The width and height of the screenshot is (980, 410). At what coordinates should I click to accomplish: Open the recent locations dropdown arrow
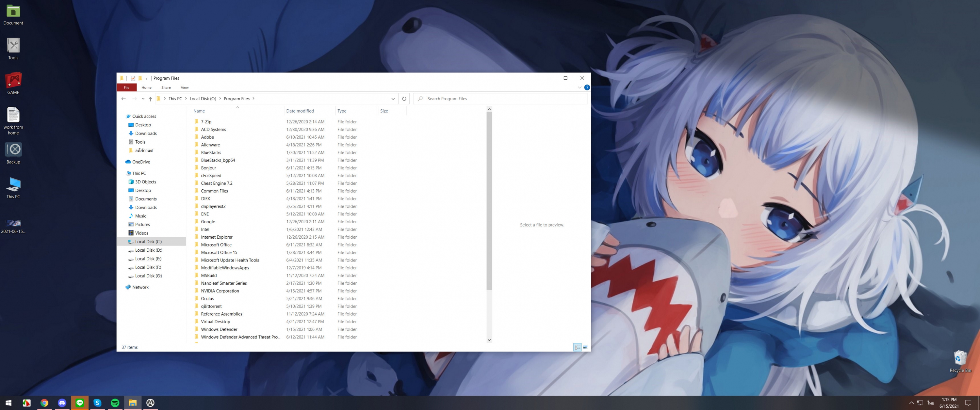143,99
